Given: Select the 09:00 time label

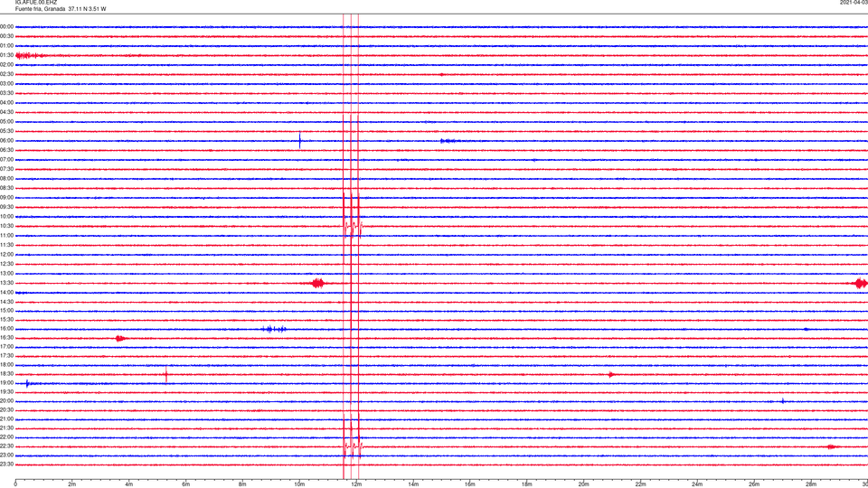Looking at the screenshot, I should coord(6,198).
